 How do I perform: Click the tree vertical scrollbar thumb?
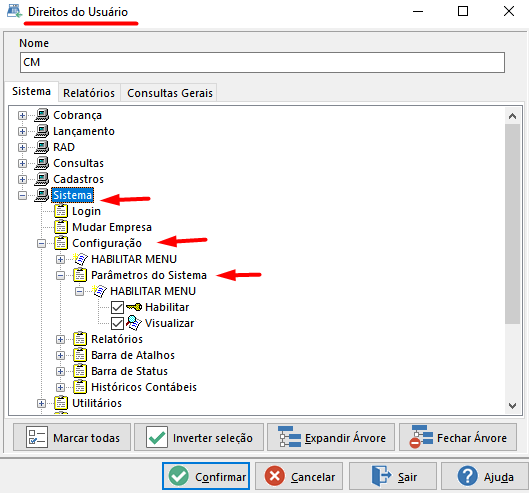tap(512, 224)
